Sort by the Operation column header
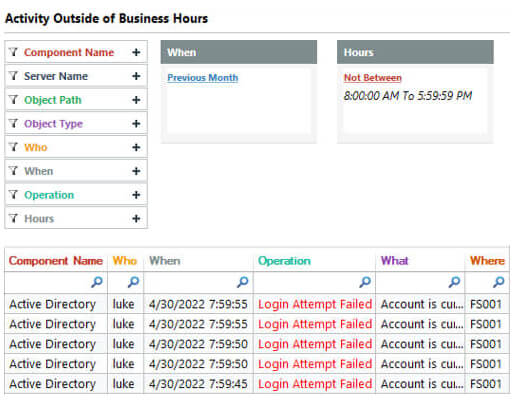 point(284,261)
